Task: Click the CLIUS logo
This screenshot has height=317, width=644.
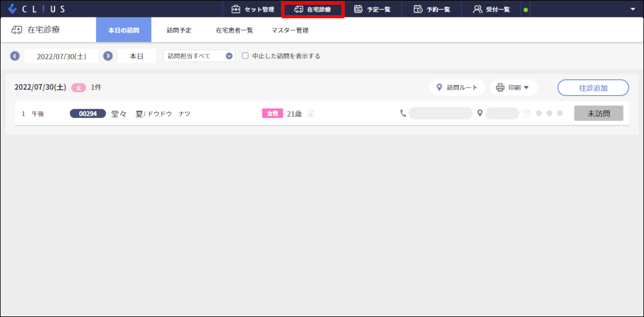Action: [x=36, y=9]
